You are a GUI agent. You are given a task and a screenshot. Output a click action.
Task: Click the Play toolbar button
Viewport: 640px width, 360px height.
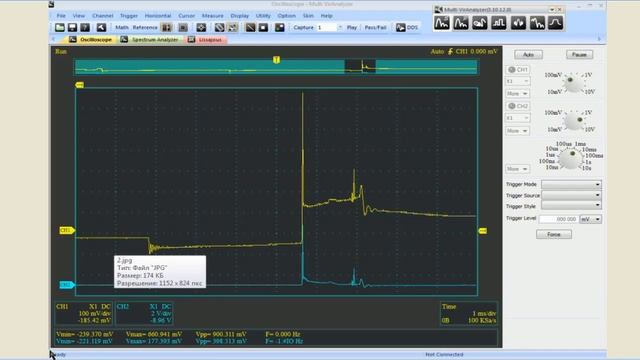point(352,27)
